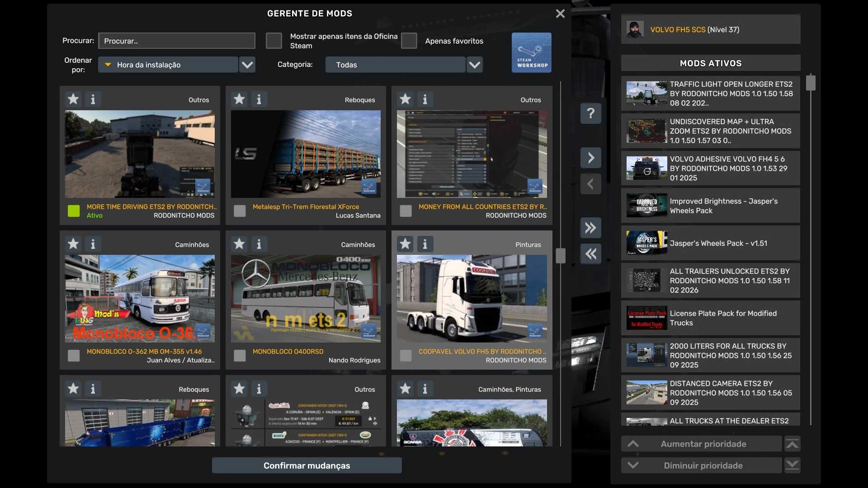The image size is (868, 488).
Task: Move mod to top priority icon
Action: pyautogui.click(x=792, y=444)
